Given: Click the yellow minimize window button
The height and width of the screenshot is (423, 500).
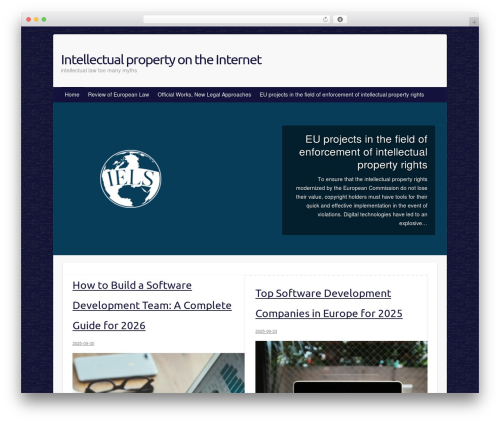Looking at the screenshot, I should pyautogui.click(x=36, y=19).
